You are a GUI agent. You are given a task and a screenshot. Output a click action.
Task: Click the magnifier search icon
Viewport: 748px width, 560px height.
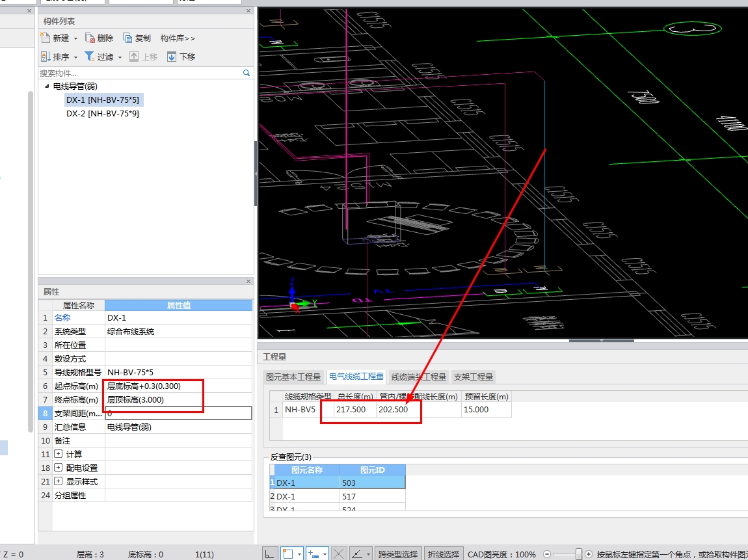247,73
